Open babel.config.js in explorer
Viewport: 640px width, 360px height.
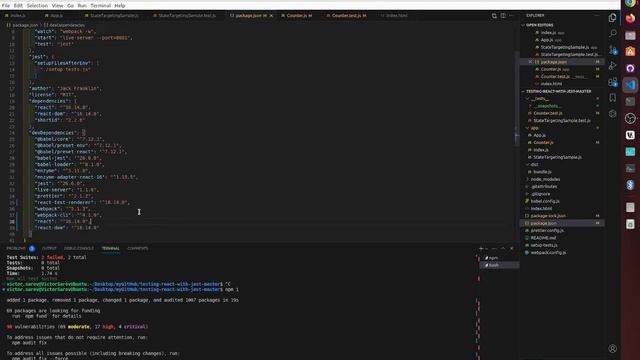[545, 201]
